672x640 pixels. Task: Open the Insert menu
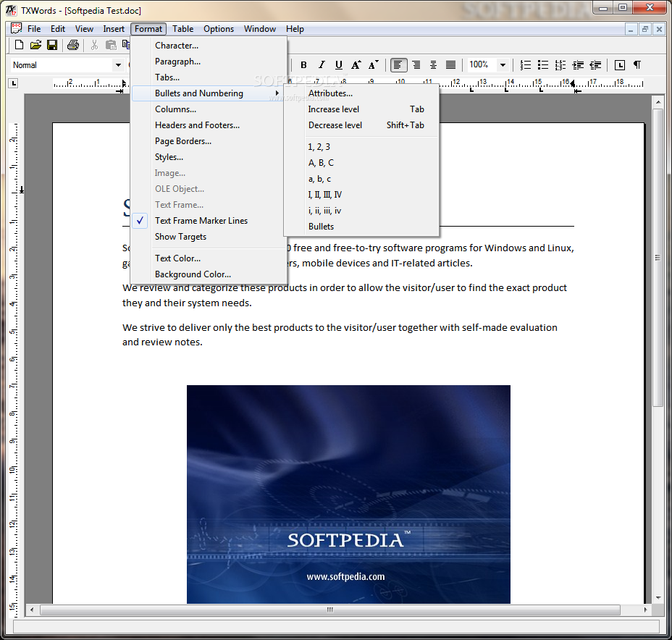114,29
